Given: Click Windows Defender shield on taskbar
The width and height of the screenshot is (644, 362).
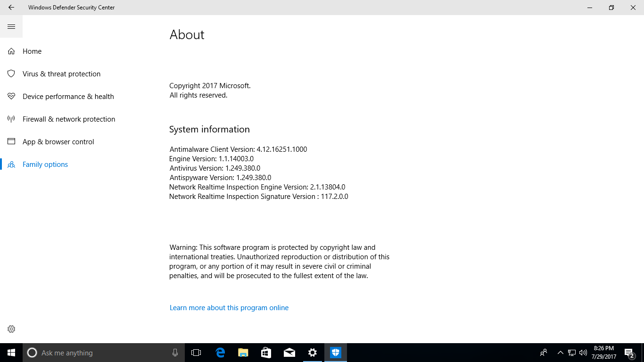Looking at the screenshot, I should point(336,353).
